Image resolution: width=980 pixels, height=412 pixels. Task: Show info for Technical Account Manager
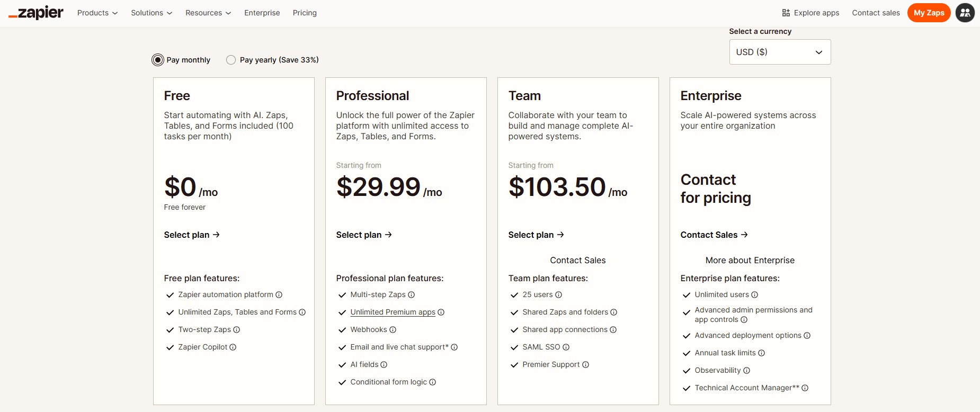[x=805, y=388]
